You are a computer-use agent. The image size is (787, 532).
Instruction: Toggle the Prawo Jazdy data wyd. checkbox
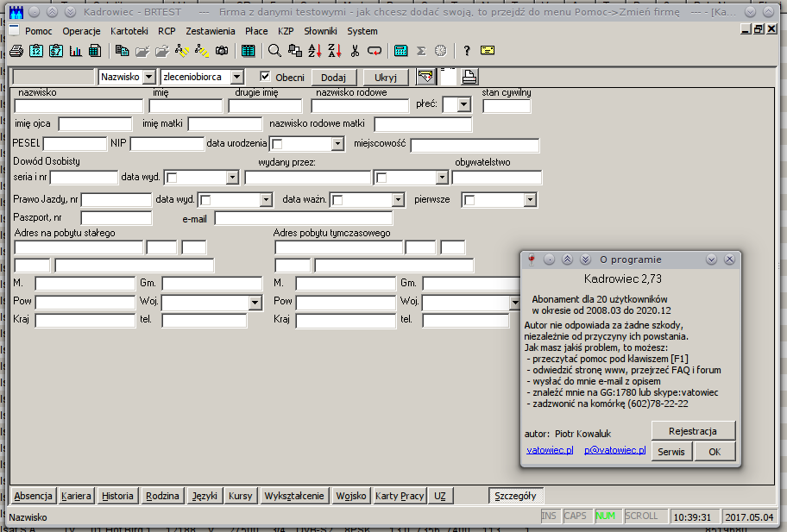click(x=205, y=200)
